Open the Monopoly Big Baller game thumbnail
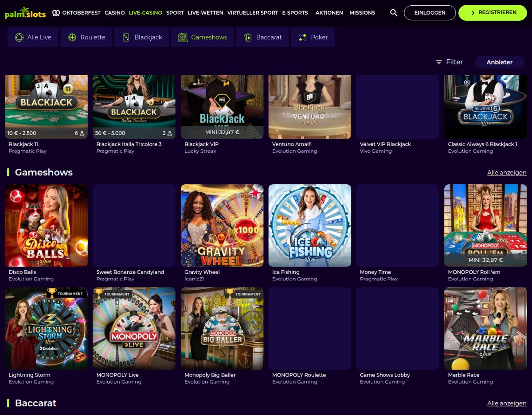The height and width of the screenshot is (415, 532). tap(222, 328)
